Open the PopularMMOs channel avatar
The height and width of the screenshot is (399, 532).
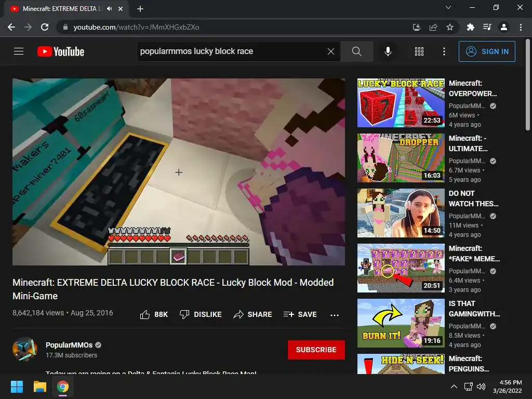pos(25,349)
